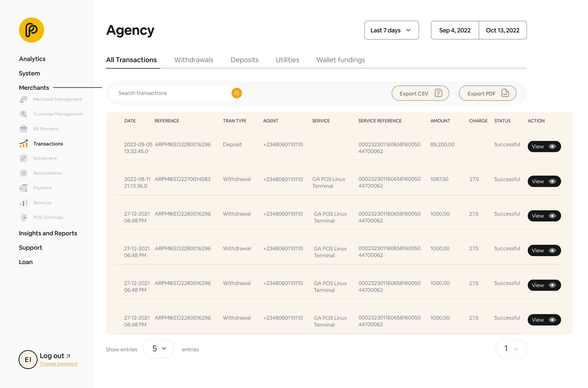
Task: Go to next page arrow
Action: (x=516, y=349)
